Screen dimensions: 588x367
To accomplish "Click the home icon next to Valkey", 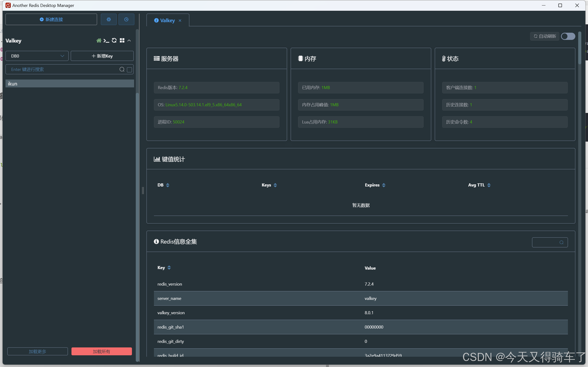I will [x=99, y=41].
